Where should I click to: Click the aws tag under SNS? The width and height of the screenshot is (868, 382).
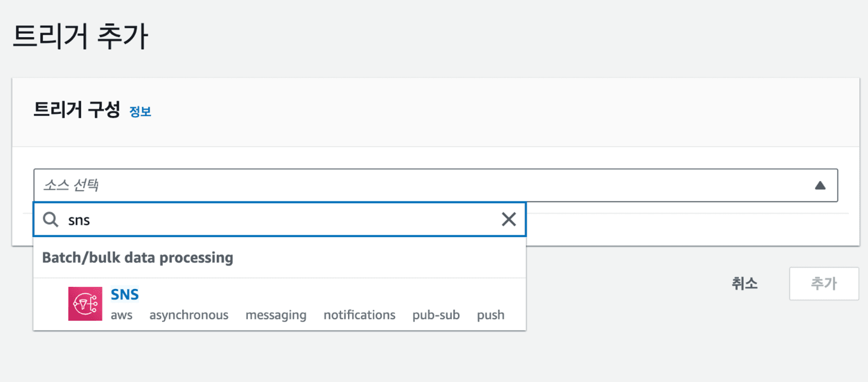coord(121,315)
